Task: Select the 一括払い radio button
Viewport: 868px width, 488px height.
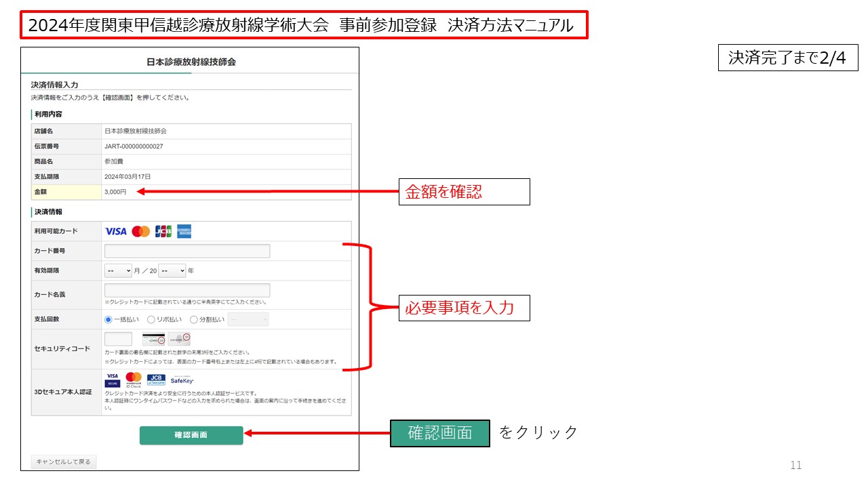Action: tap(108, 320)
